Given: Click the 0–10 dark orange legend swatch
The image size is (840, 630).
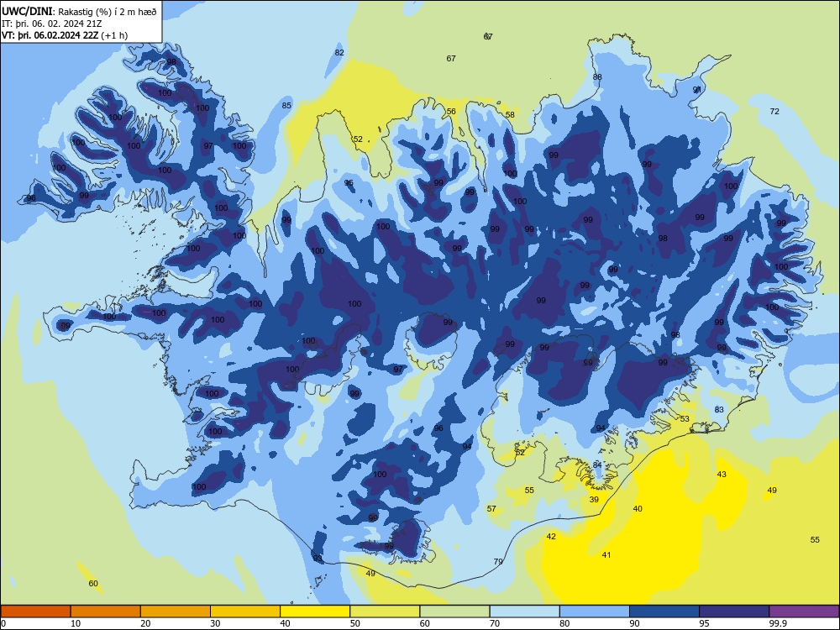Looking at the screenshot, I should click(x=35, y=612).
